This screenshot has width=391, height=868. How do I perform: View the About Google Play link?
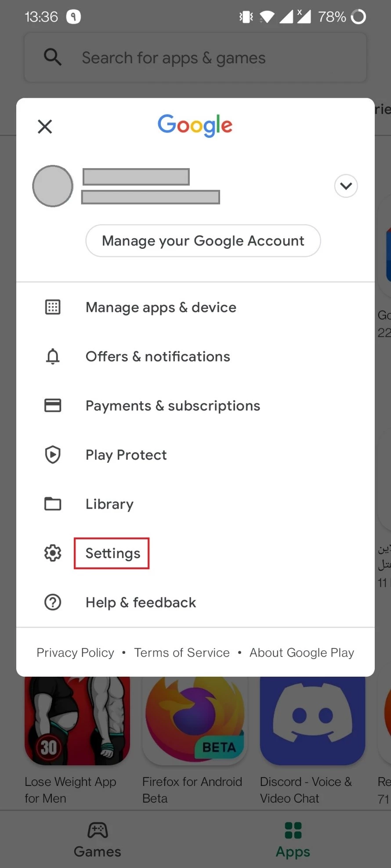[x=301, y=653]
